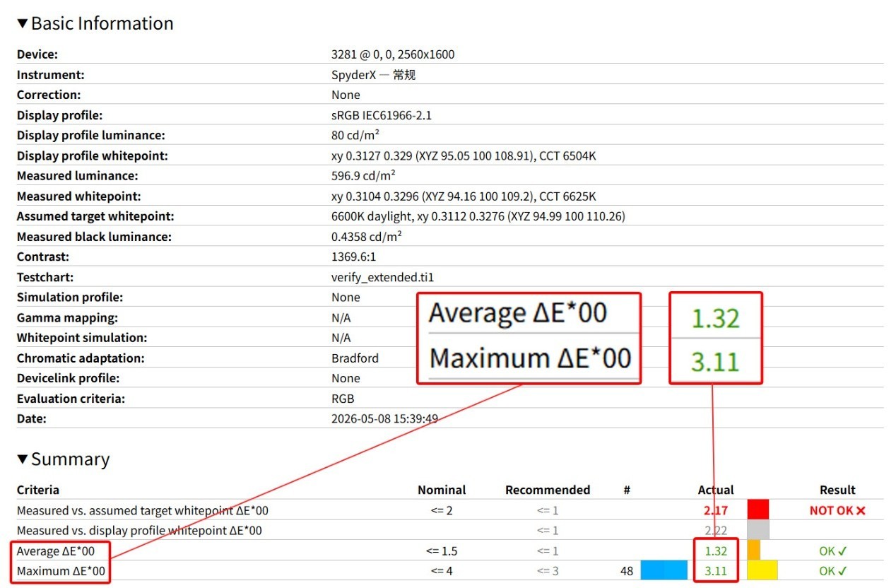Image resolution: width=896 pixels, height=588 pixels.
Task: Click the NOT OK result cross
Action: pos(861,510)
